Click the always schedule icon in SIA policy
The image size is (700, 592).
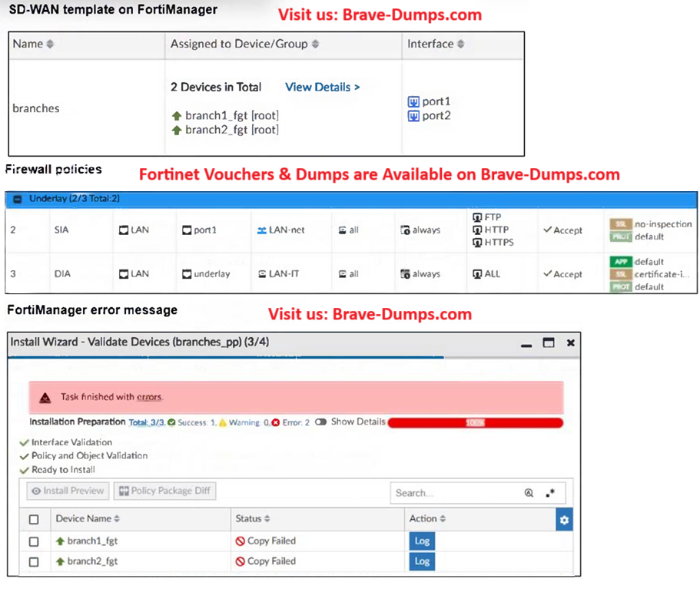tap(405, 230)
